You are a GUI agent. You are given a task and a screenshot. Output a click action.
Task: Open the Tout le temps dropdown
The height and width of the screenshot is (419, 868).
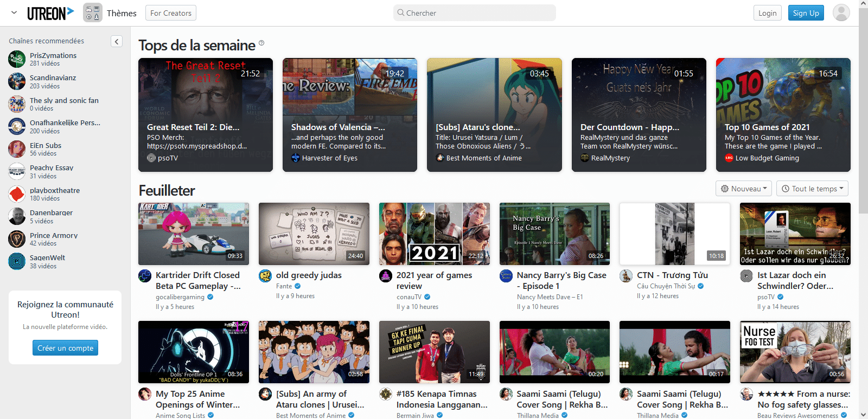coord(812,189)
